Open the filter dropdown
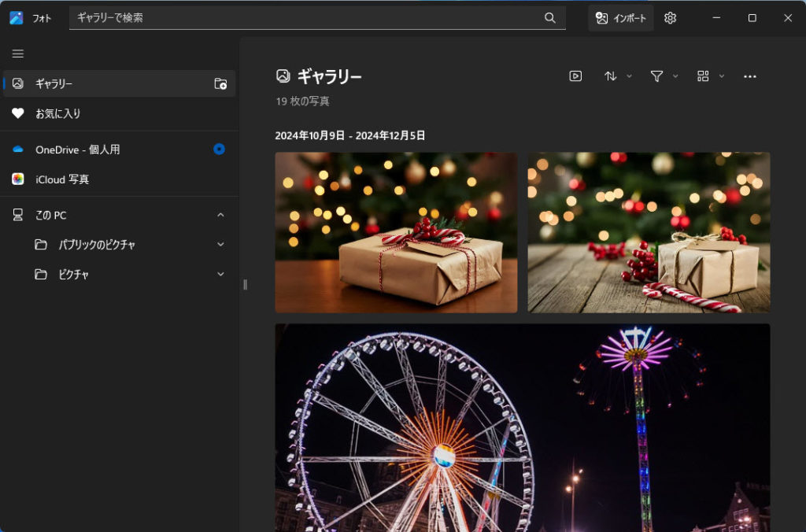 click(x=664, y=76)
